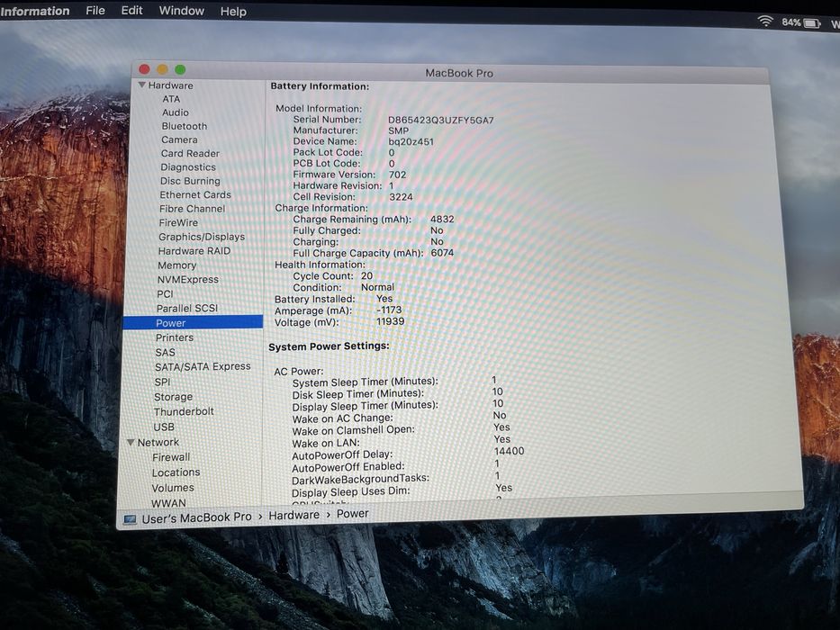840x630 pixels.
Task: Collapse the Hardware section triangle
Action: 142,85
